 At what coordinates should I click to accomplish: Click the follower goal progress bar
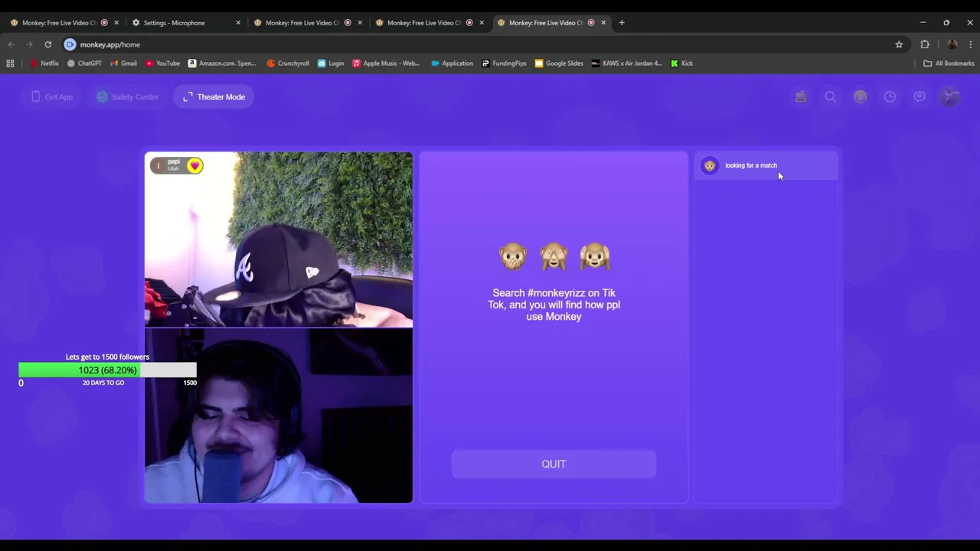(107, 370)
